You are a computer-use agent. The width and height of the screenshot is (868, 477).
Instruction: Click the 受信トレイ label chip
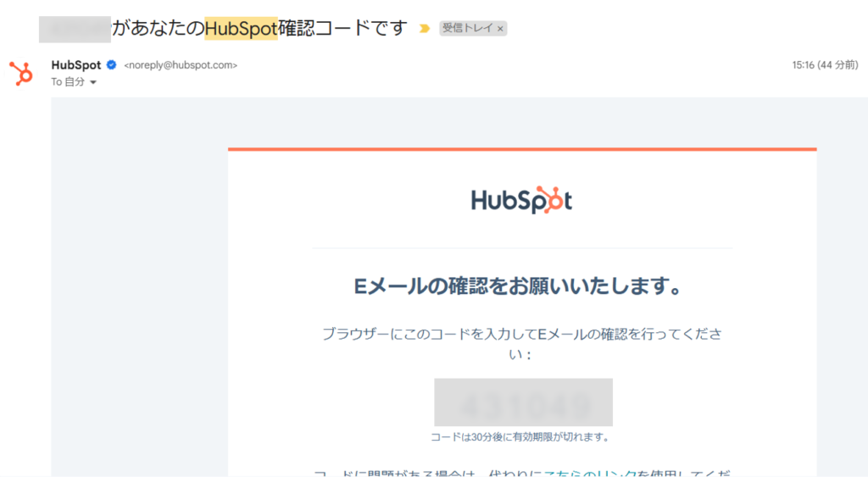click(473, 28)
